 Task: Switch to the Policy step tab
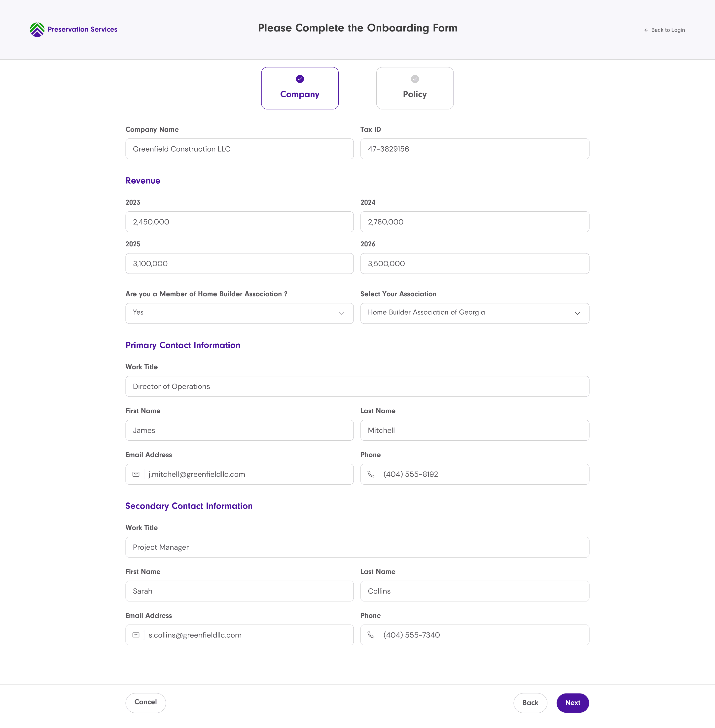click(415, 88)
